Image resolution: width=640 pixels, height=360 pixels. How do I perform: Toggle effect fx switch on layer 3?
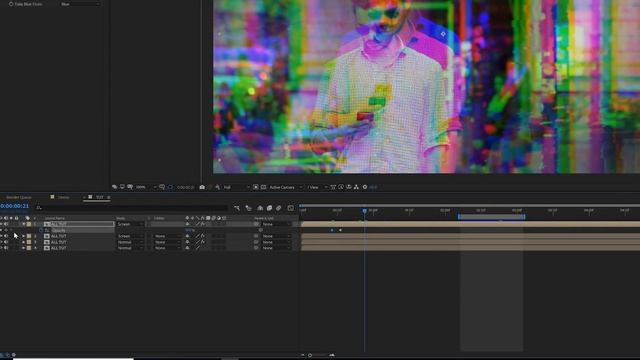[203, 242]
